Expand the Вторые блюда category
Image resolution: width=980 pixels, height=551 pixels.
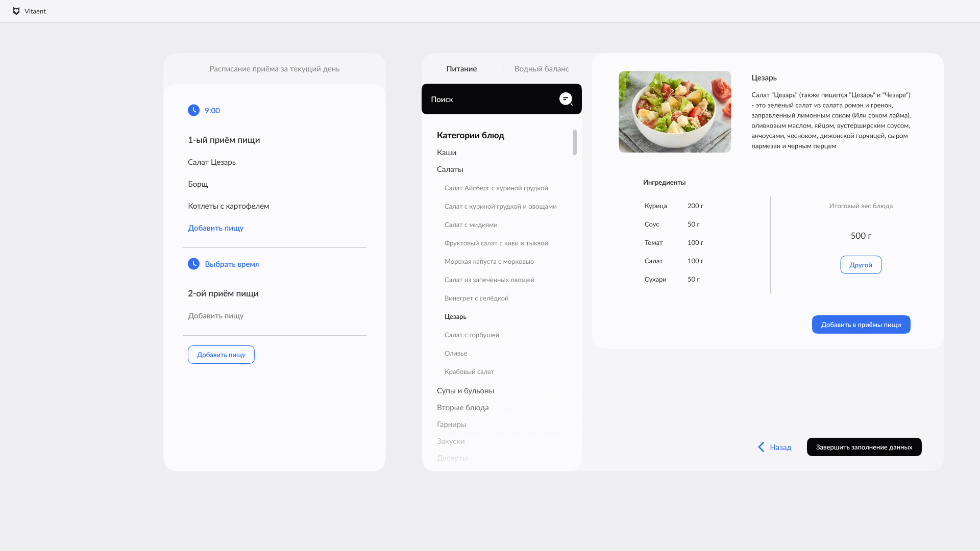[x=463, y=408]
